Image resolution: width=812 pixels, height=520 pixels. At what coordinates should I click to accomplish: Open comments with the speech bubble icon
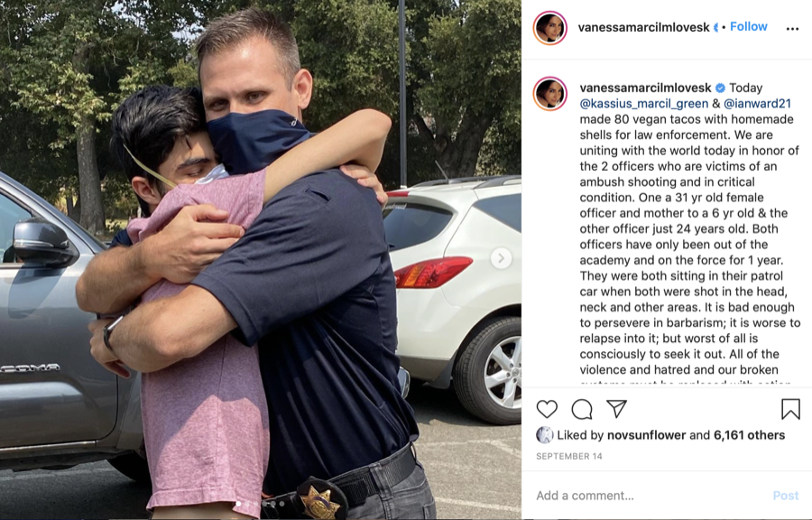(x=582, y=409)
